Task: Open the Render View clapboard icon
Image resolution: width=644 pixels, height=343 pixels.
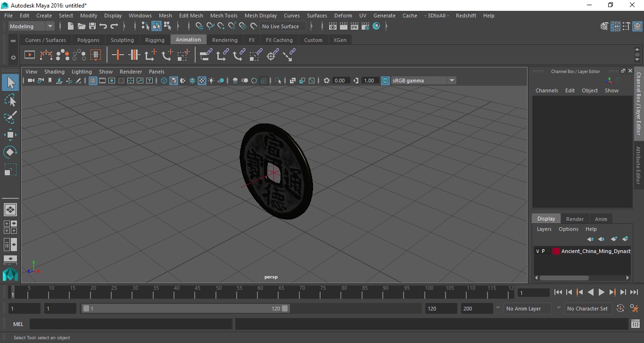Action: coord(333,26)
